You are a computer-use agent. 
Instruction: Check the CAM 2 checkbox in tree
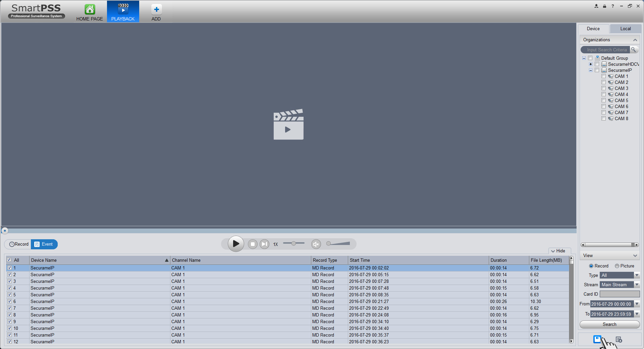[603, 82]
